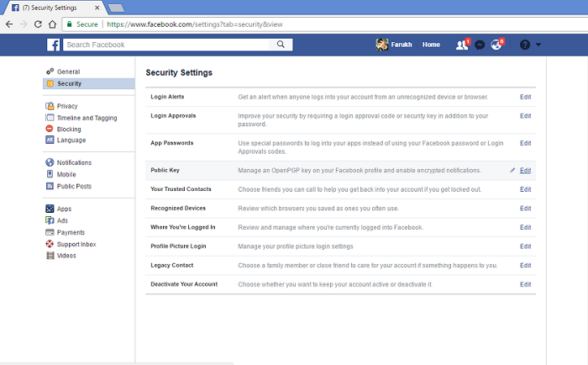The width and height of the screenshot is (588, 365).
Task: Close the Security Settings tab
Action: 97,8
